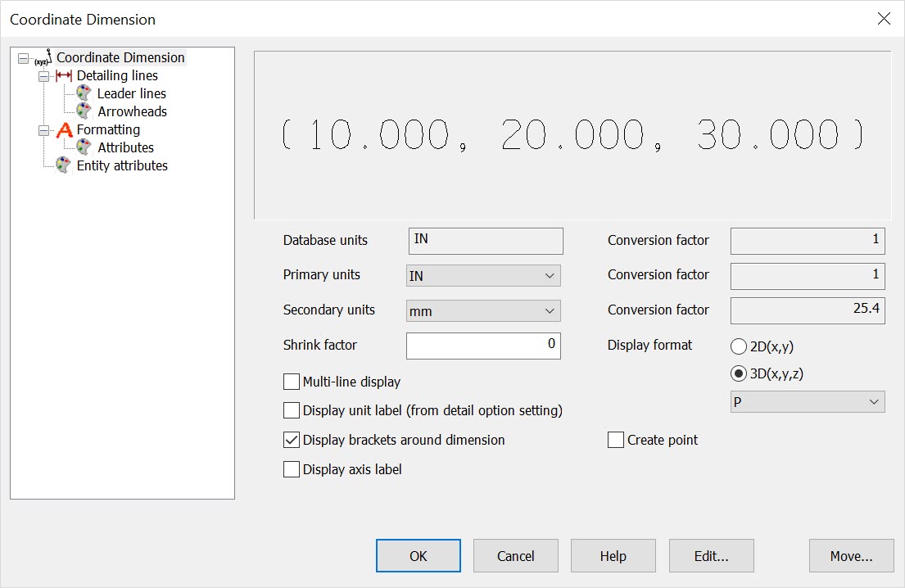Click the Entity attributes icon
This screenshot has height=588, width=905.
pos(63,165)
